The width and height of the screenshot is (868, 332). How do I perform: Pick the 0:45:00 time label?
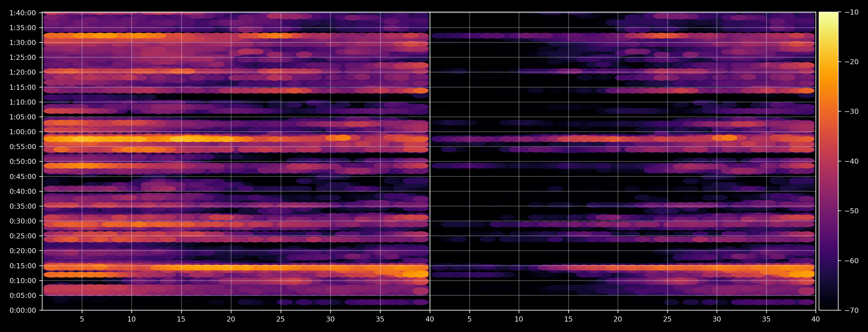23,176
